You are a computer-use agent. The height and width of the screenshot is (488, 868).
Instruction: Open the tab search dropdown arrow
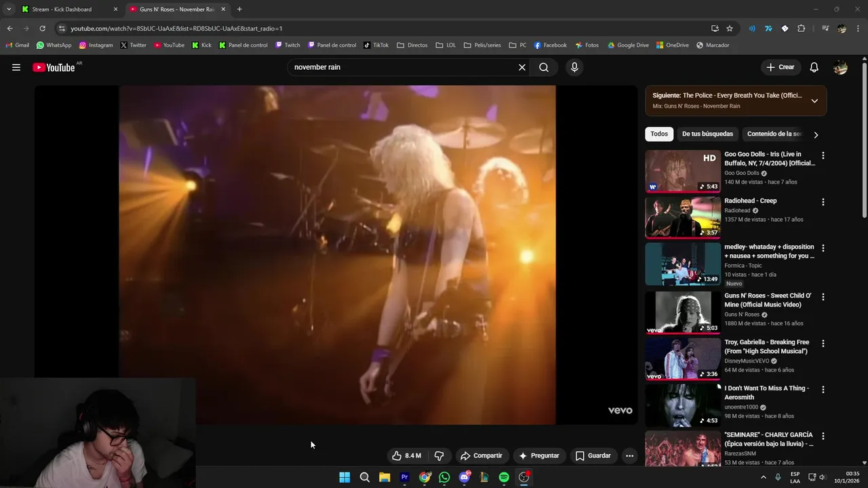tap(9, 9)
